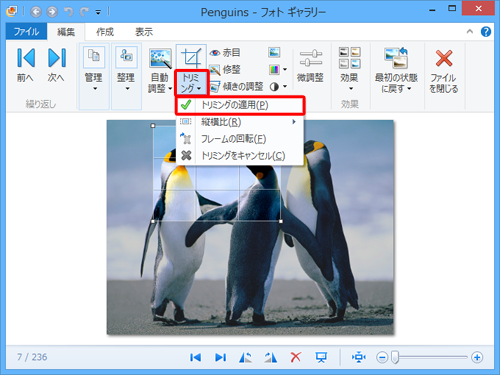500x375 pixels.
Task: Open 縦横比(R) submenu
Action: 240,122
